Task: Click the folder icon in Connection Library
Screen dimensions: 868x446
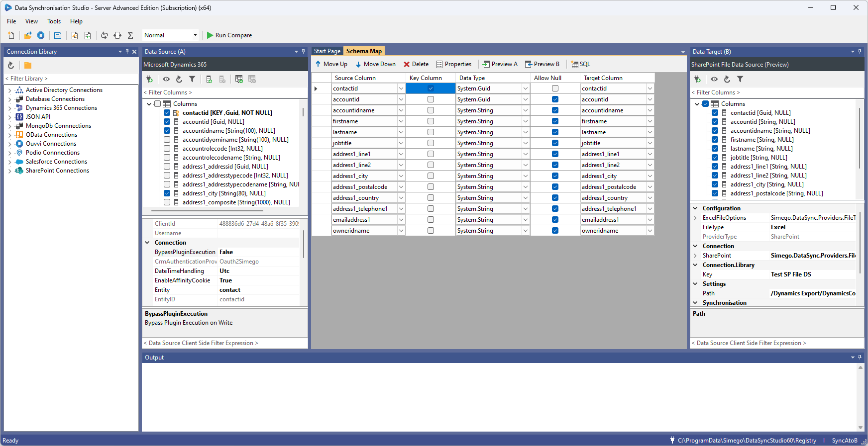Action: pyautogui.click(x=28, y=65)
